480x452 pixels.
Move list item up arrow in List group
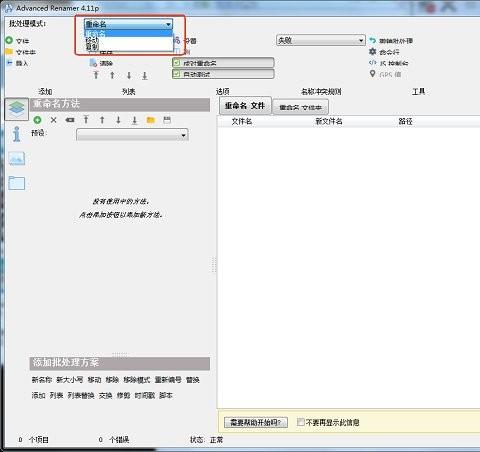point(112,75)
